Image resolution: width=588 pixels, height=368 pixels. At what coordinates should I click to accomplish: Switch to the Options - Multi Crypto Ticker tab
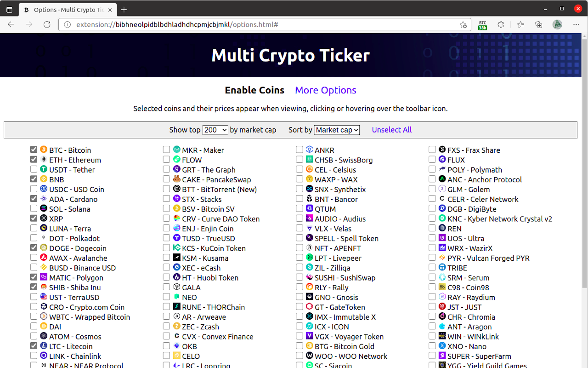click(x=68, y=10)
